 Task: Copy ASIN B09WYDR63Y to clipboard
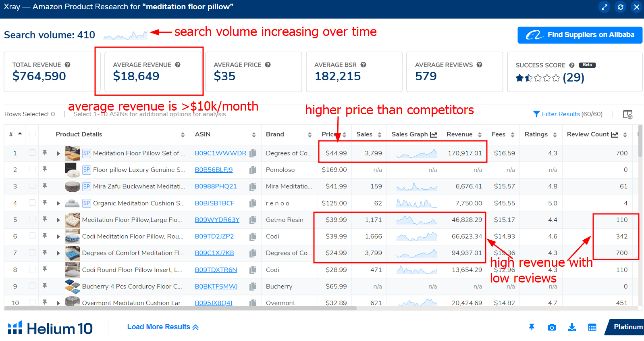[x=253, y=220]
